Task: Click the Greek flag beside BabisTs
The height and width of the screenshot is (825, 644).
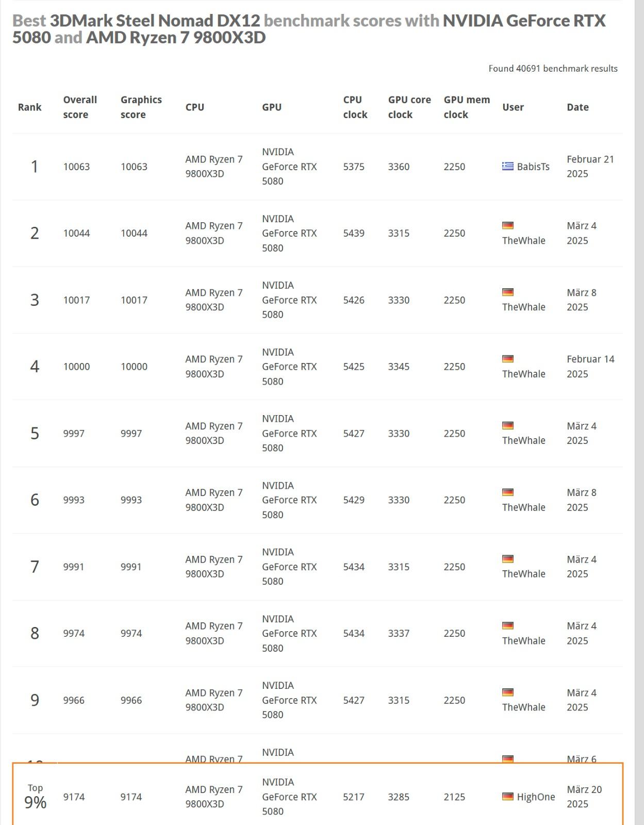Action: coord(507,166)
